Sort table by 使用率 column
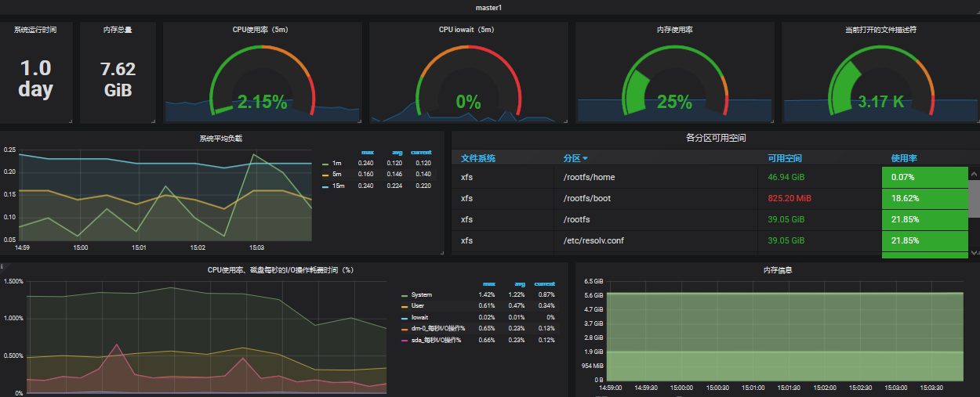 pos(904,158)
